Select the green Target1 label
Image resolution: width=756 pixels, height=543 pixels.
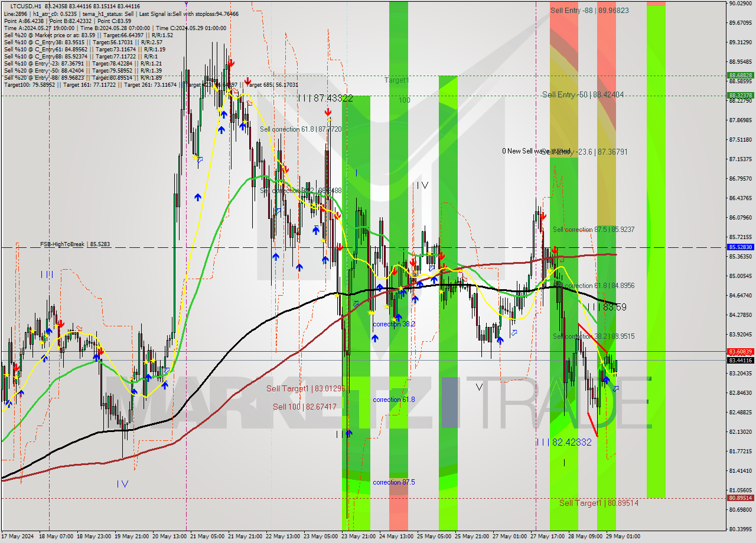396,80
